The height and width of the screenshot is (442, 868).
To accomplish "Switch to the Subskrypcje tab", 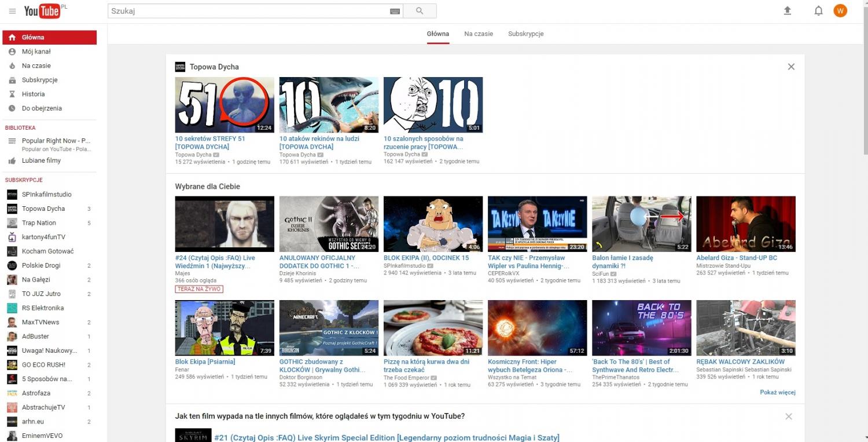I will [x=525, y=34].
